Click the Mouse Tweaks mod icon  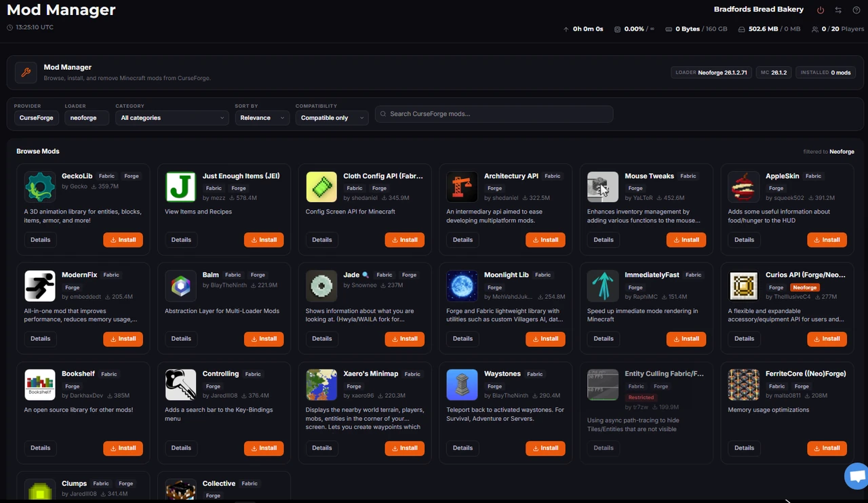pyautogui.click(x=603, y=187)
